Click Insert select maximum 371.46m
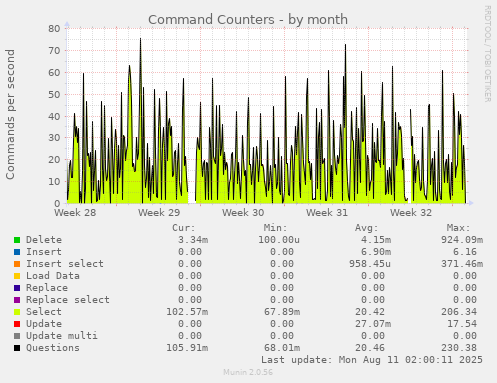 [462, 264]
